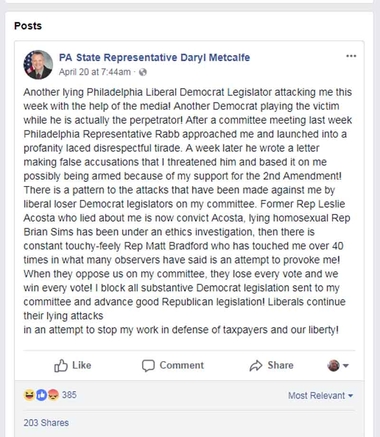Click the small commenter profile avatar
The height and width of the screenshot is (437, 380).
(x=333, y=366)
